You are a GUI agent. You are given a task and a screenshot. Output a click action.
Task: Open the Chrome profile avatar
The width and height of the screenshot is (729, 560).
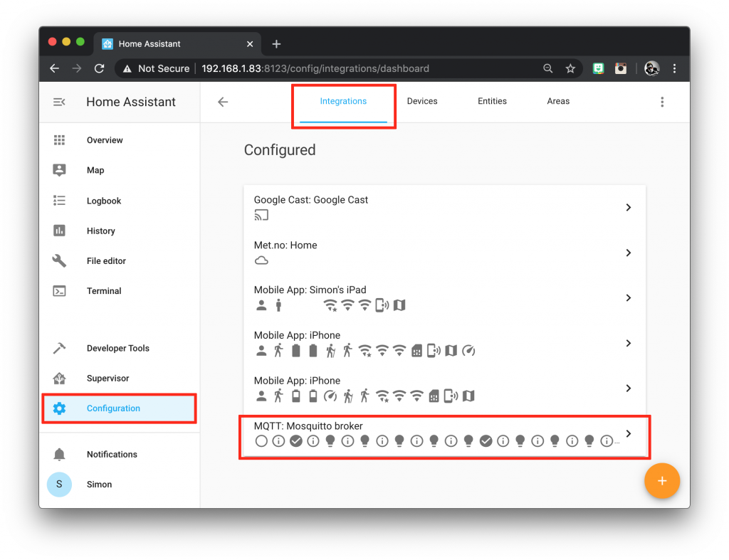pos(652,68)
